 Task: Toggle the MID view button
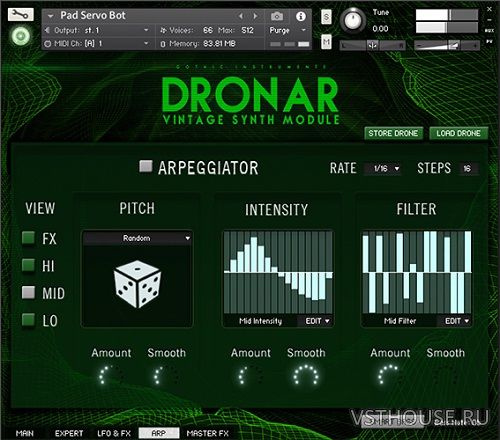click(x=28, y=292)
